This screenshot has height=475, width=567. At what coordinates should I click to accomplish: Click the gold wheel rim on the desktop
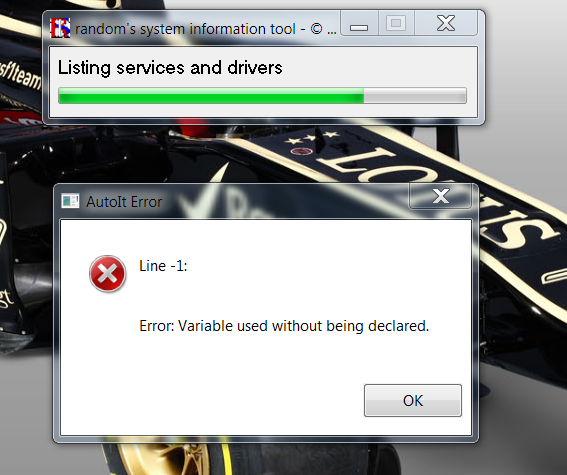tap(170, 458)
